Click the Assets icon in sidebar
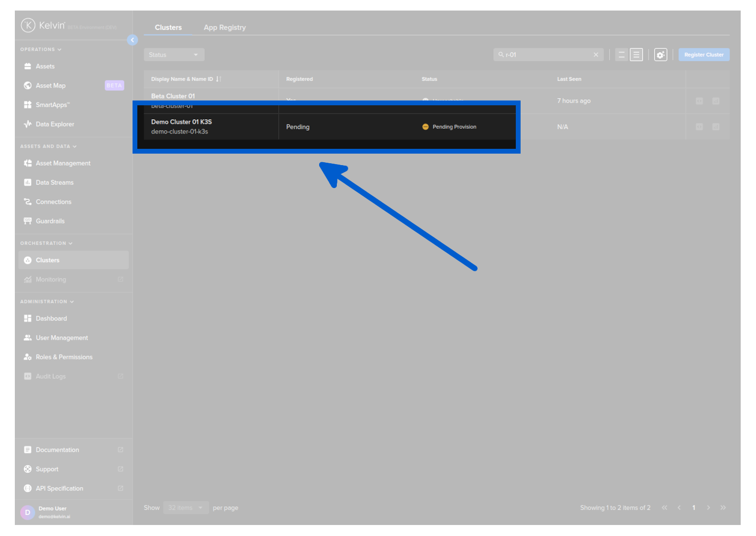 pyautogui.click(x=28, y=67)
